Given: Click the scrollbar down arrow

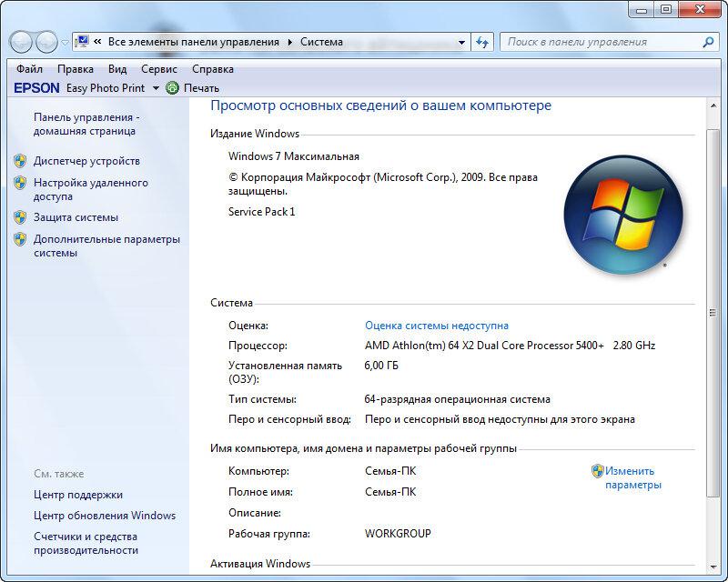Looking at the screenshot, I should [713, 567].
